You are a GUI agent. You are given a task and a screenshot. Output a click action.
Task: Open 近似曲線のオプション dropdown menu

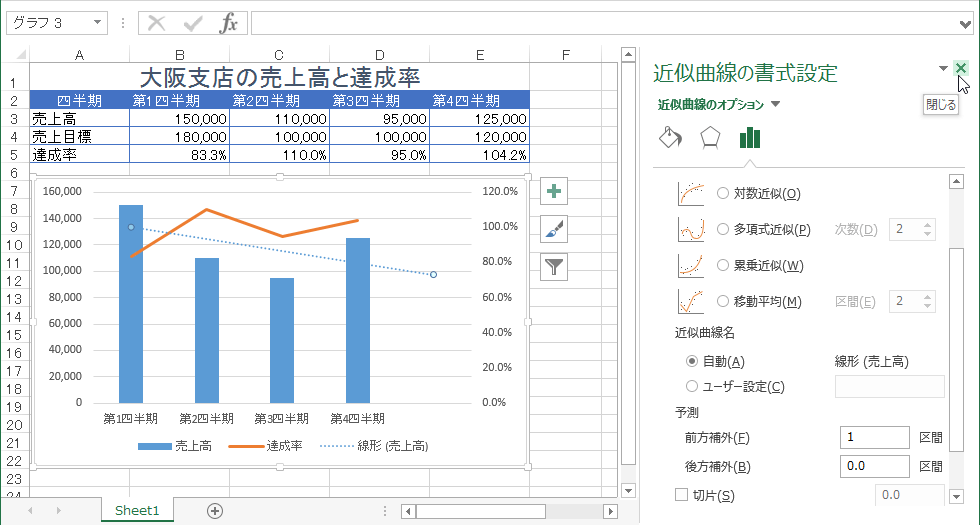[776, 104]
